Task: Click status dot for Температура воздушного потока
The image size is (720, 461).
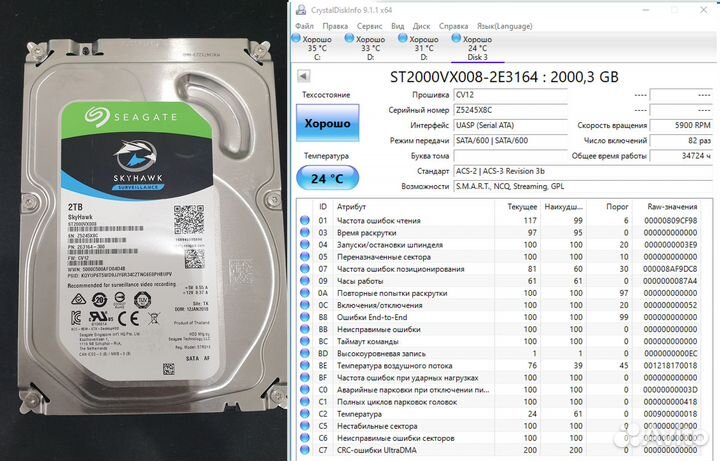Action: point(304,365)
